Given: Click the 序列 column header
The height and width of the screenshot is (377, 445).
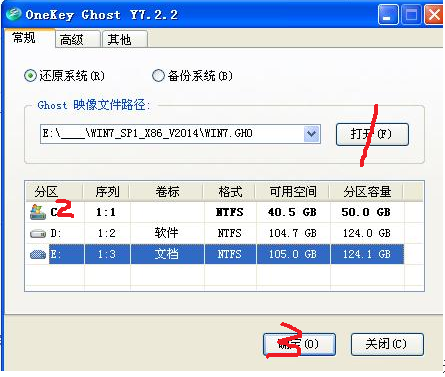Looking at the screenshot, I should click(x=107, y=192).
